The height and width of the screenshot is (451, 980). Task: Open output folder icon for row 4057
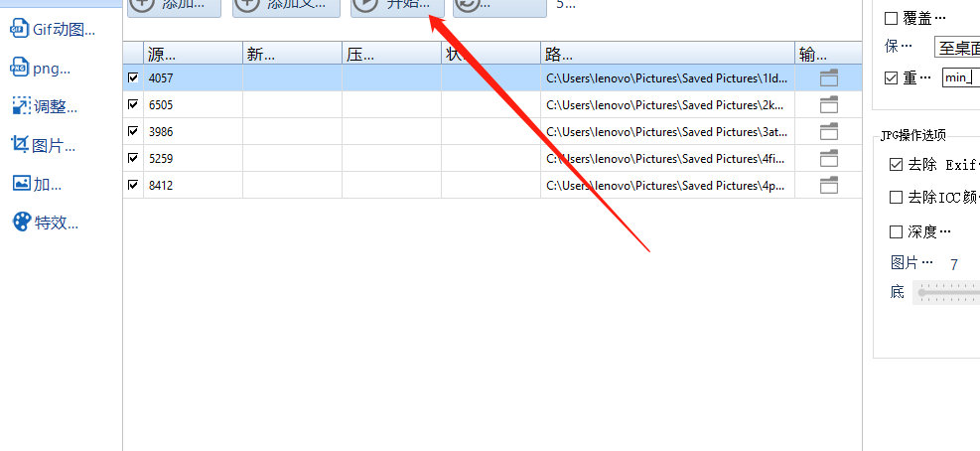(x=829, y=78)
